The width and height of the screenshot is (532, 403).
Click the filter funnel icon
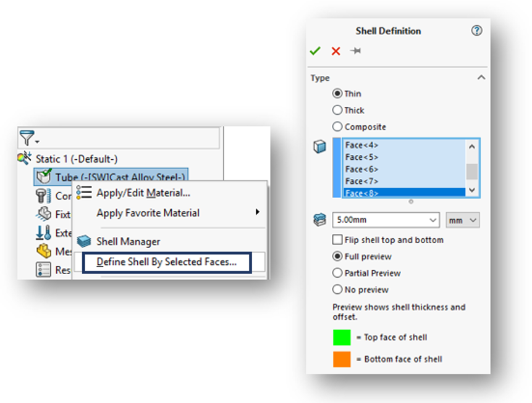click(27, 138)
